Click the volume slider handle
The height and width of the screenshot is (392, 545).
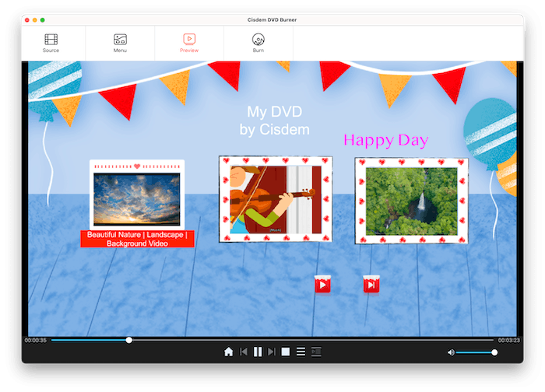coord(494,352)
